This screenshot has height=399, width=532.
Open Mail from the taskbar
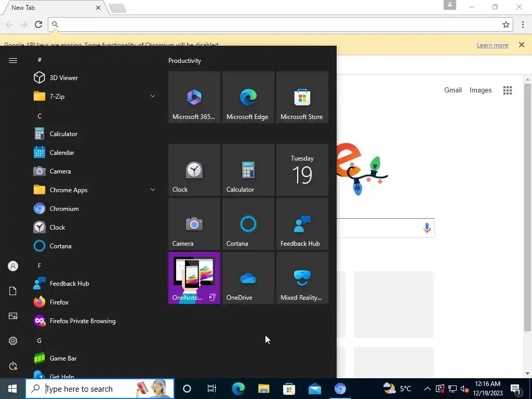(314, 389)
